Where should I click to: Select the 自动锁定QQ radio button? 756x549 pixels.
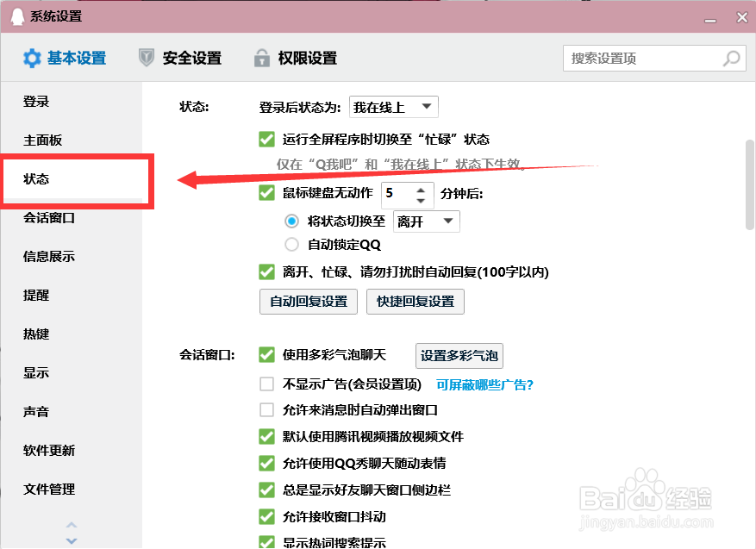292,244
